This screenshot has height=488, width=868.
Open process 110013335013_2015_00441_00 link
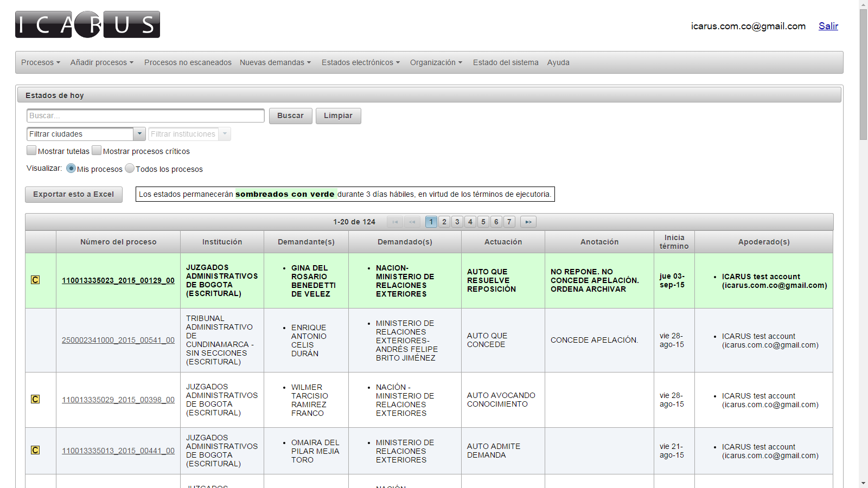[118, 451]
